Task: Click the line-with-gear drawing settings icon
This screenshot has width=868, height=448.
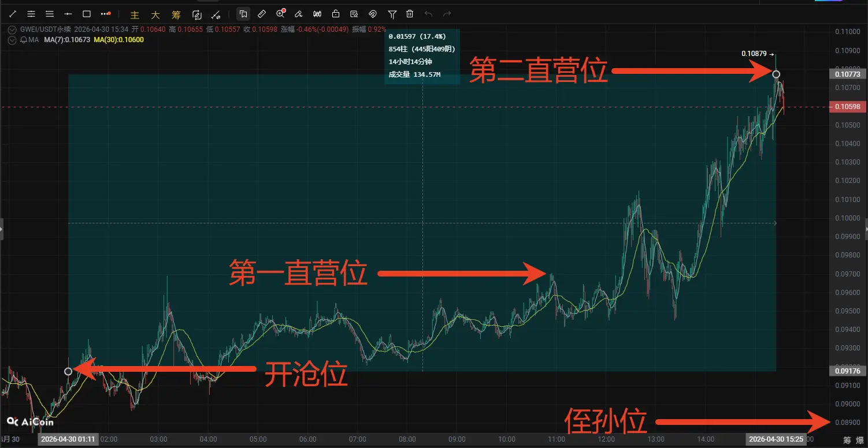Action: [216, 14]
